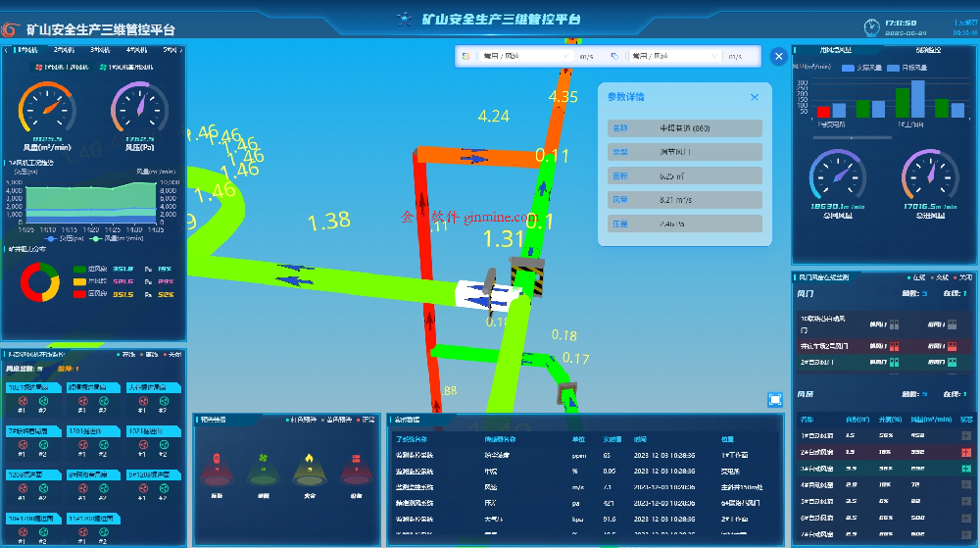Open the second wind parameter dropdown in toolbar
This screenshot has width=980, height=548.
[x=675, y=57]
